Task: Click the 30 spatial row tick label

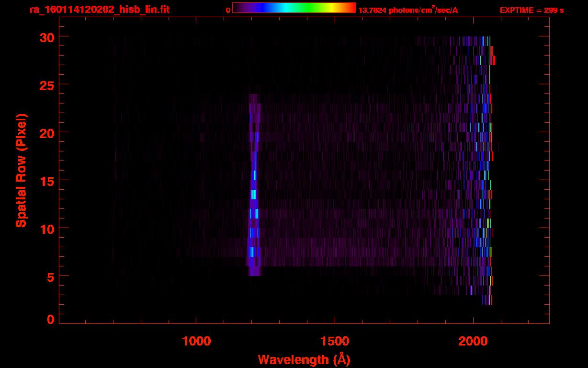Action: point(47,37)
